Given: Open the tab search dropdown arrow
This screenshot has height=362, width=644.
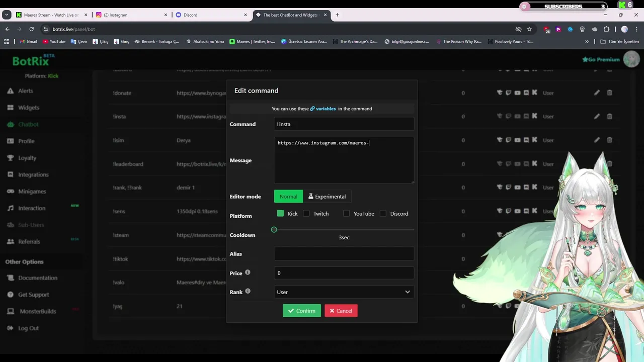Looking at the screenshot, I should pos(7,15).
